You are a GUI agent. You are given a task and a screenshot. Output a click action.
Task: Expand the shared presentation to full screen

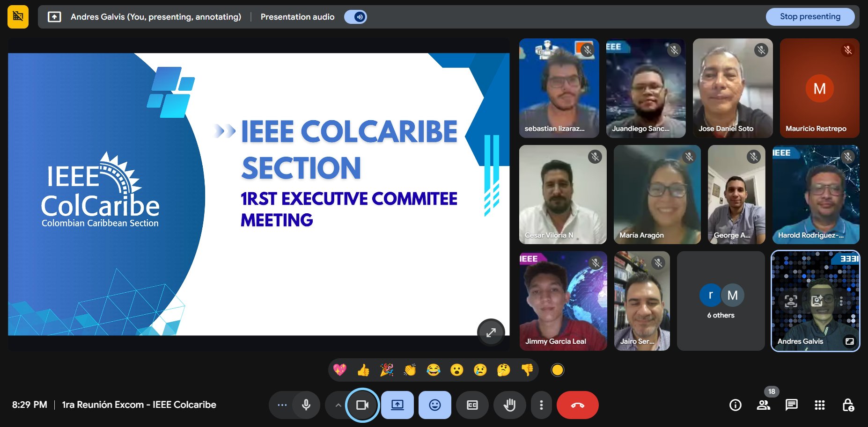(x=491, y=333)
